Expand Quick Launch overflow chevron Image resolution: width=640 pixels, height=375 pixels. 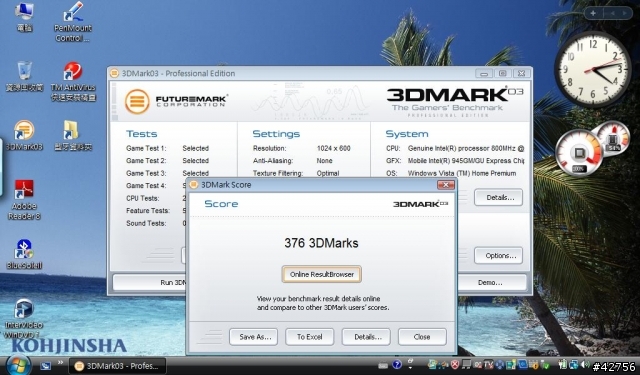pos(60,362)
